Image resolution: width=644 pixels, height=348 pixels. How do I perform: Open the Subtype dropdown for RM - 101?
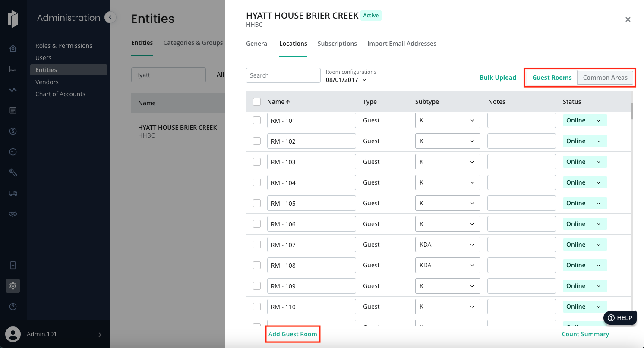(x=448, y=120)
